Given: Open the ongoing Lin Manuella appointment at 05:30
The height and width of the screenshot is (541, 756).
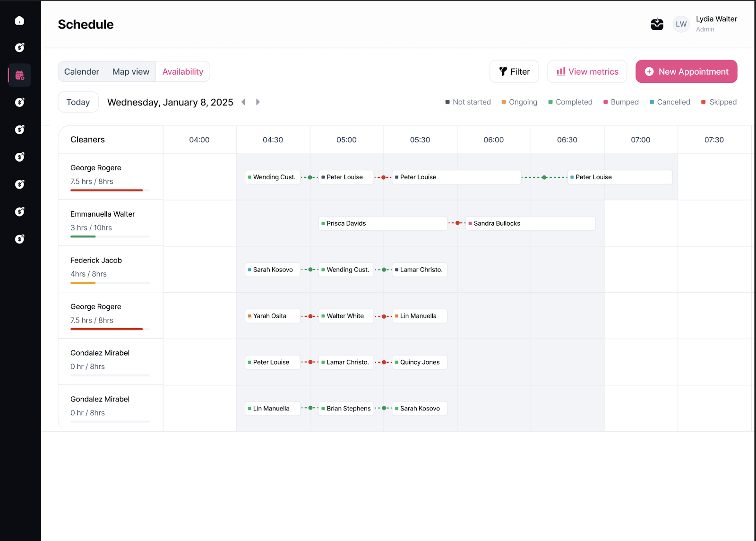Looking at the screenshot, I should [420, 316].
